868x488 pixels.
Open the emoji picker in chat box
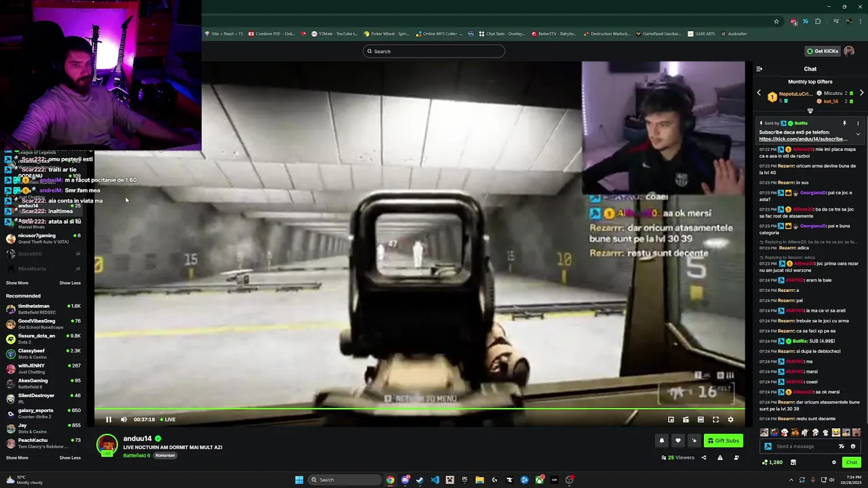coord(853,446)
